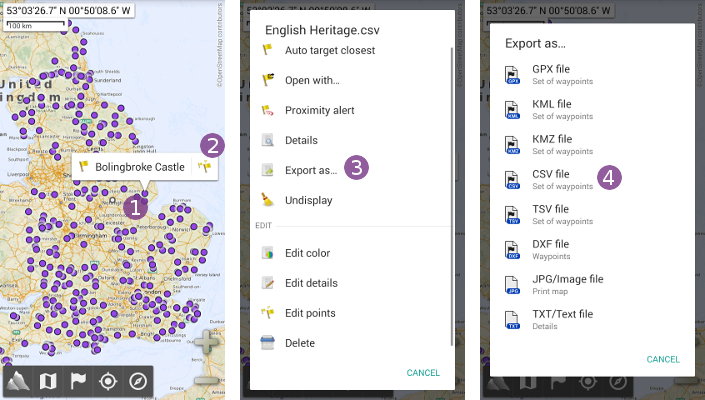Tap the compass icon in bottom toolbar
The height and width of the screenshot is (400, 705).
(x=138, y=382)
